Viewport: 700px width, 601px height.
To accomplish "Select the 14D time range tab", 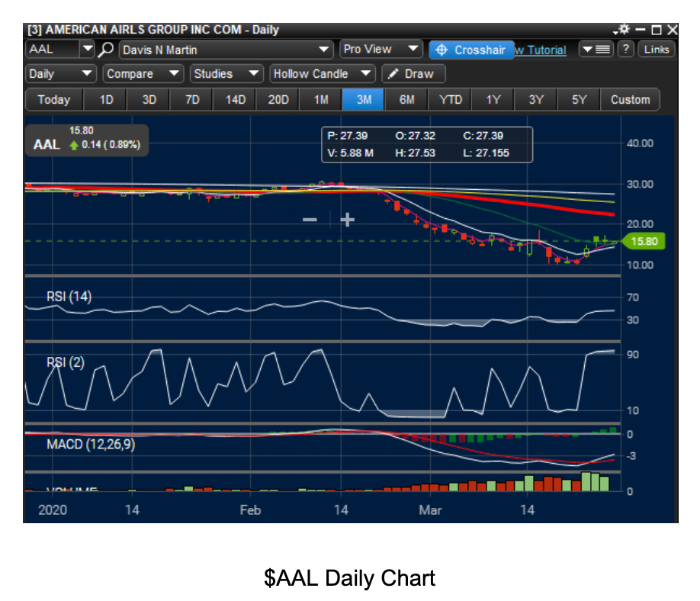I will [x=236, y=100].
